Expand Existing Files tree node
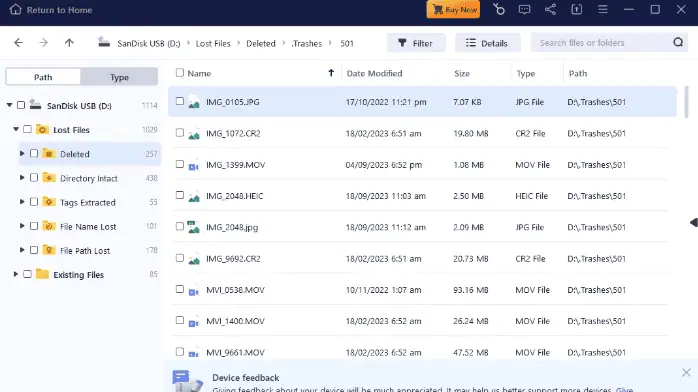698x392 pixels. [x=16, y=274]
